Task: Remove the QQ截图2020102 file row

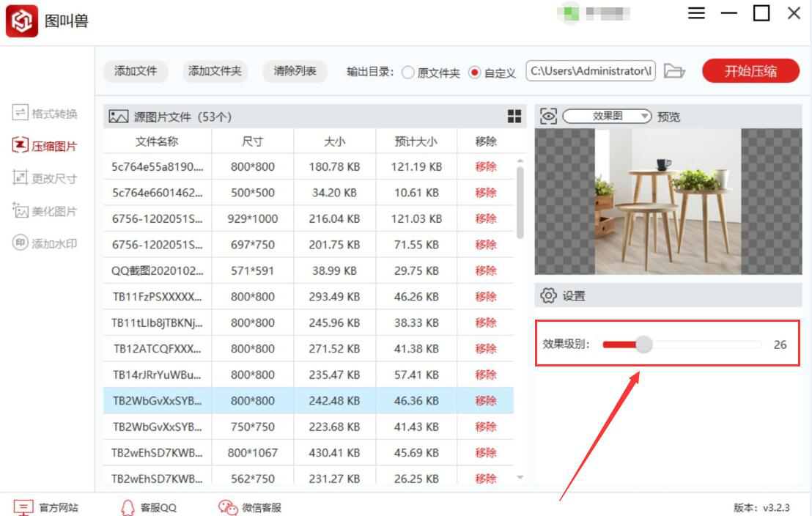Action: (x=486, y=270)
